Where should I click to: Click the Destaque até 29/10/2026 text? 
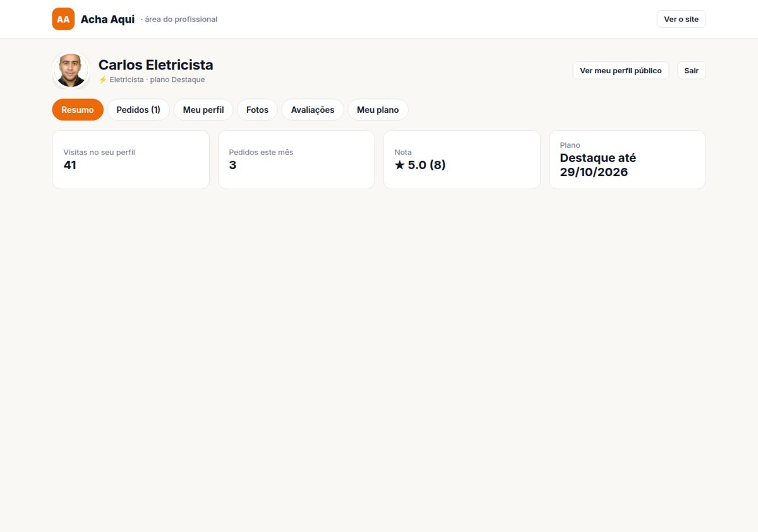click(x=598, y=165)
